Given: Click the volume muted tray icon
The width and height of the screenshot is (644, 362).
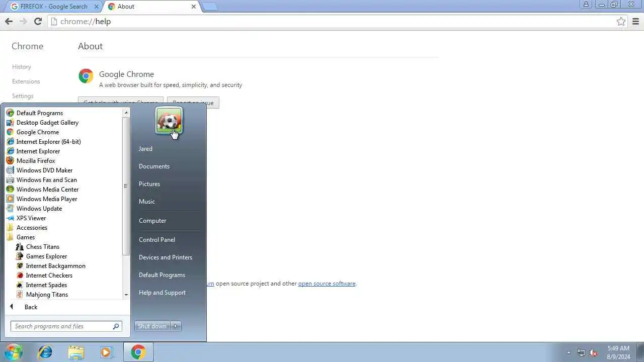Looking at the screenshot, I should click(x=593, y=353).
